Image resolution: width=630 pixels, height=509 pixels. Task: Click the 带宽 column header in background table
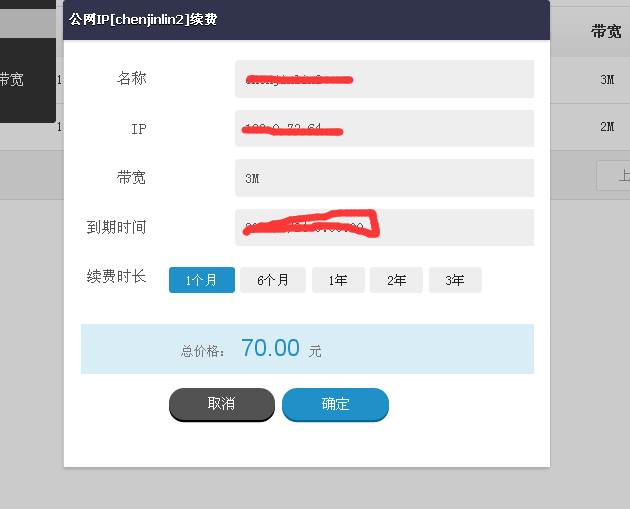coord(606,32)
